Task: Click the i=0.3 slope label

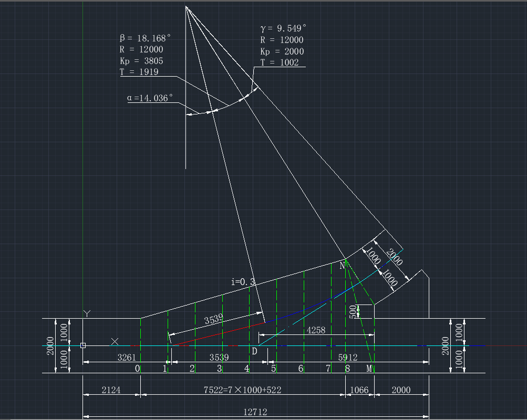Action: [243, 282]
